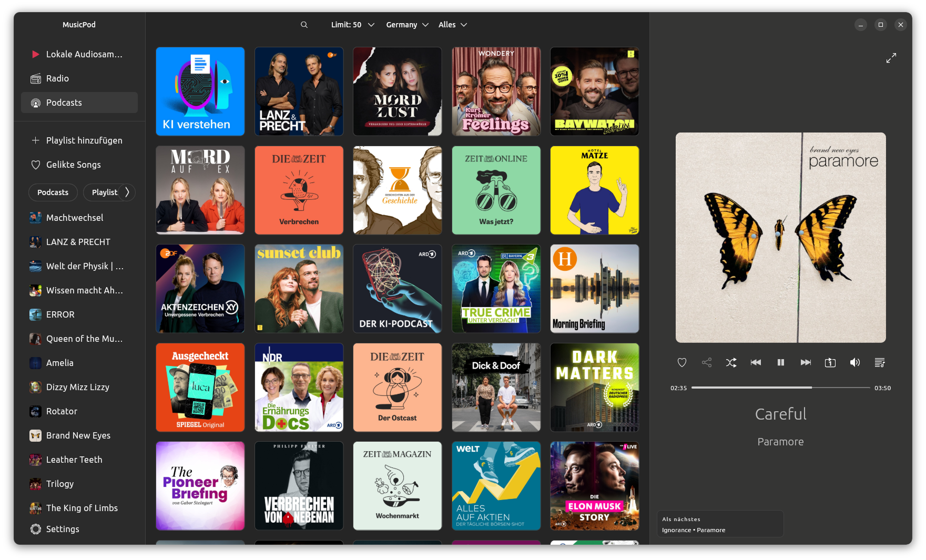
Task: Open Der KI-Podcast cover
Action: (398, 289)
